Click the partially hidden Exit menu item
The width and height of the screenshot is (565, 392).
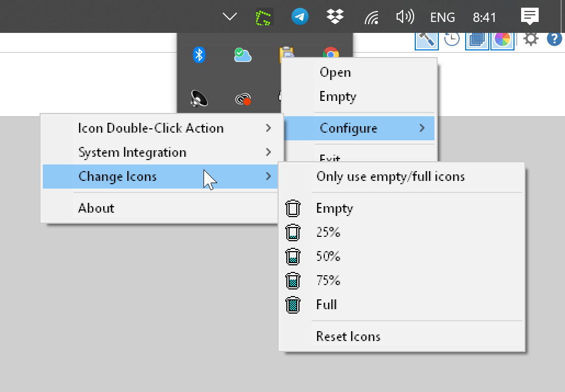pyautogui.click(x=359, y=155)
